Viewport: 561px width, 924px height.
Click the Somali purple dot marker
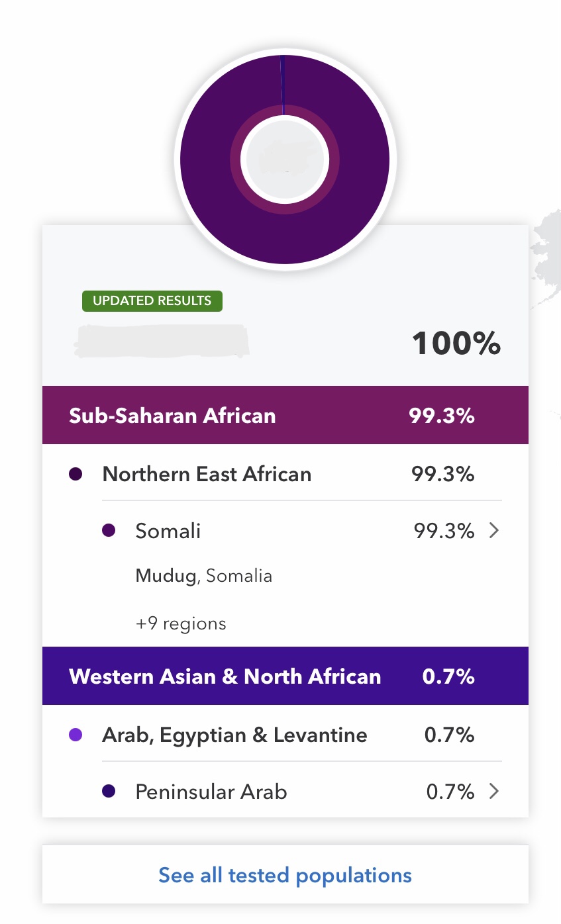pos(109,531)
